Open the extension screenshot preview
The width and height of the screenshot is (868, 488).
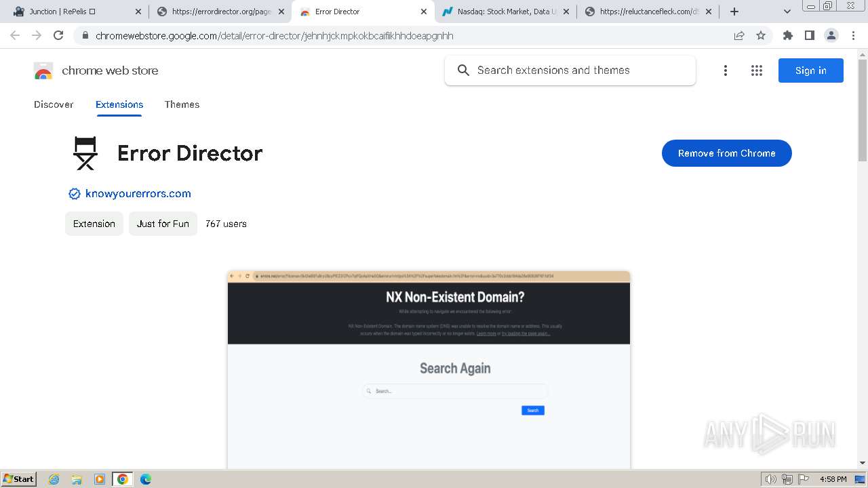click(429, 369)
